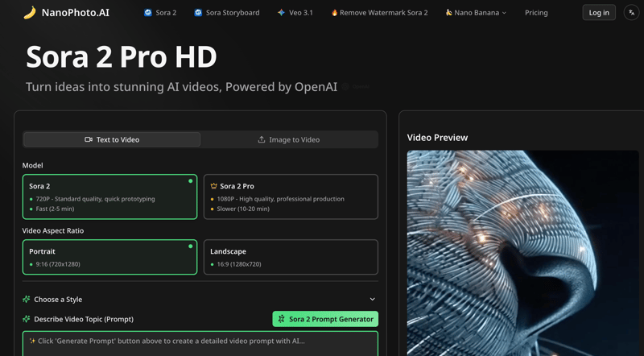Viewport: 644px width, 356px height.
Task: Select the Sora 2 model card
Action: tap(109, 197)
